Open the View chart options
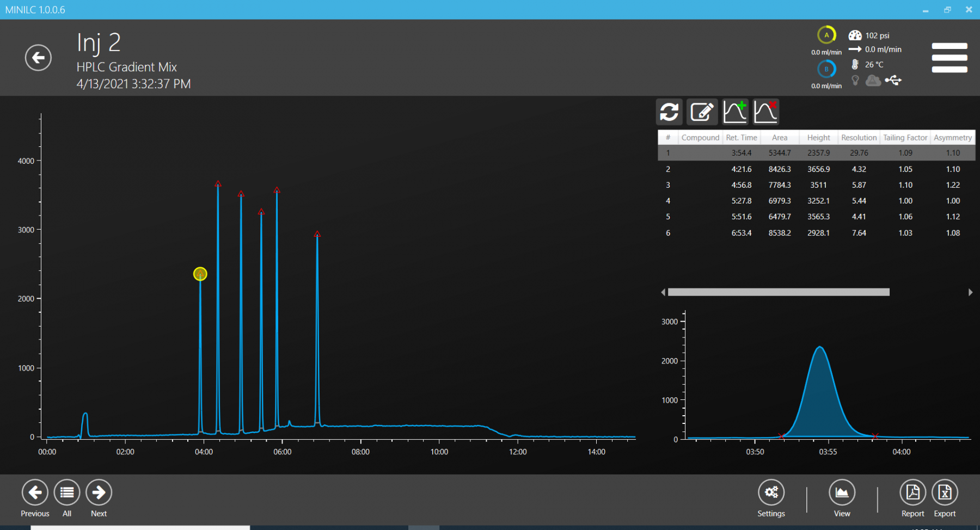Screen dimensions: 980x530 [x=842, y=492]
